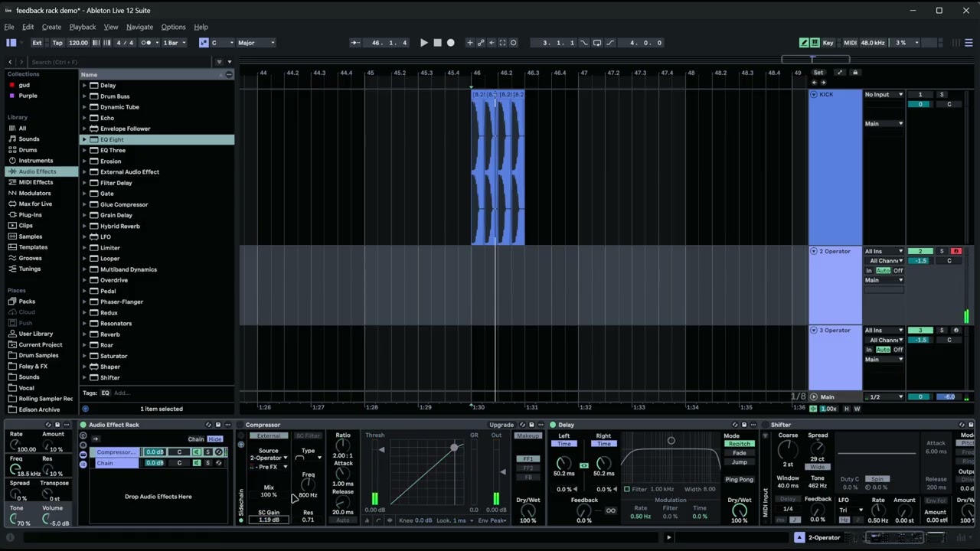Open the Samples category
The height and width of the screenshot is (551, 980).
pos(31,236)
